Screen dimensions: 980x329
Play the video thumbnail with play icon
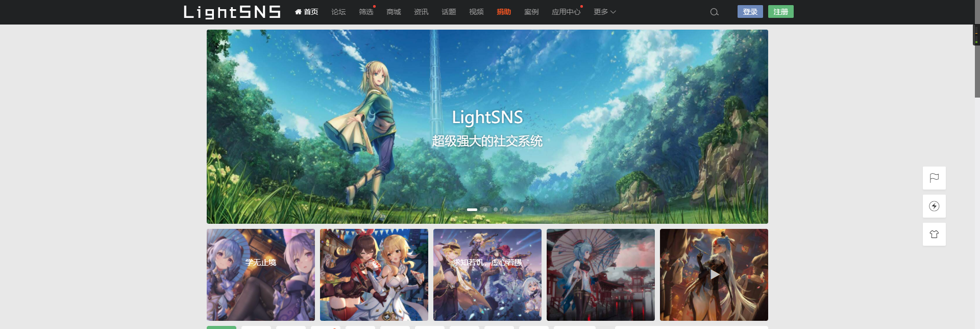[714, 275]
